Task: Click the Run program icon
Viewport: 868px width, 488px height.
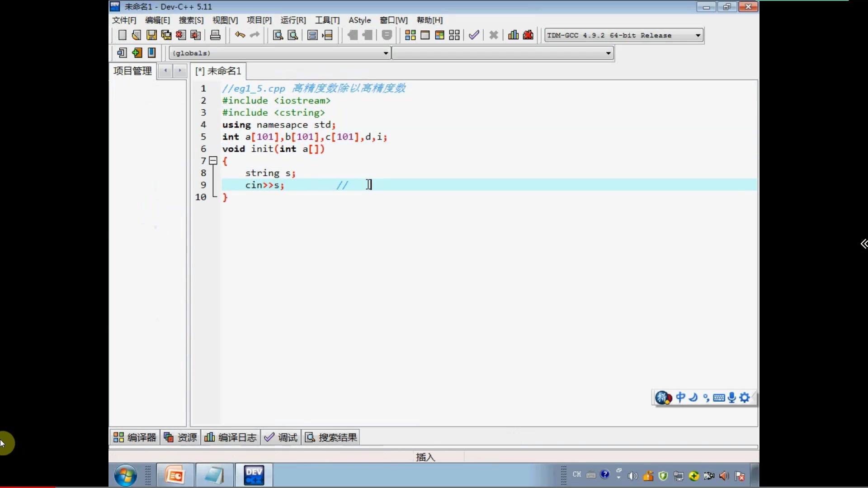Action: pyautogui.click(x=425, y=35)
